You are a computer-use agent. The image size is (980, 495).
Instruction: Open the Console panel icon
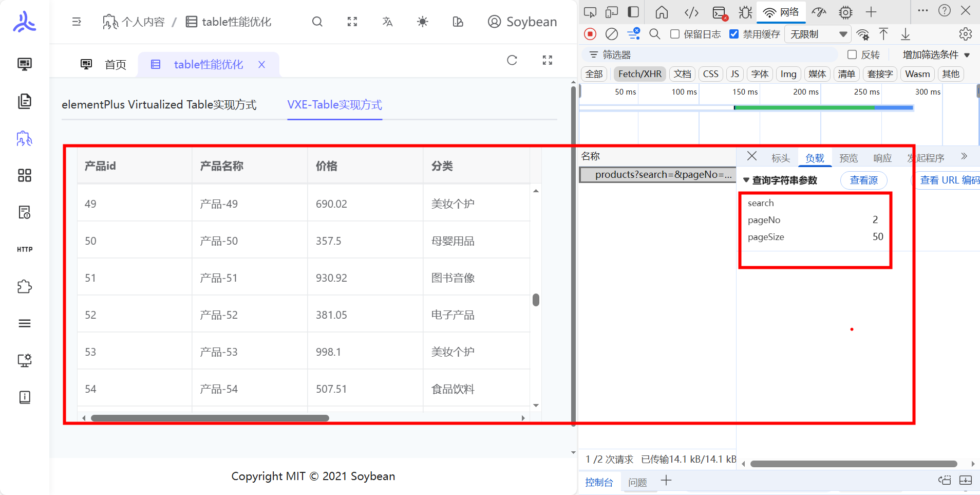tap(718, 12)
